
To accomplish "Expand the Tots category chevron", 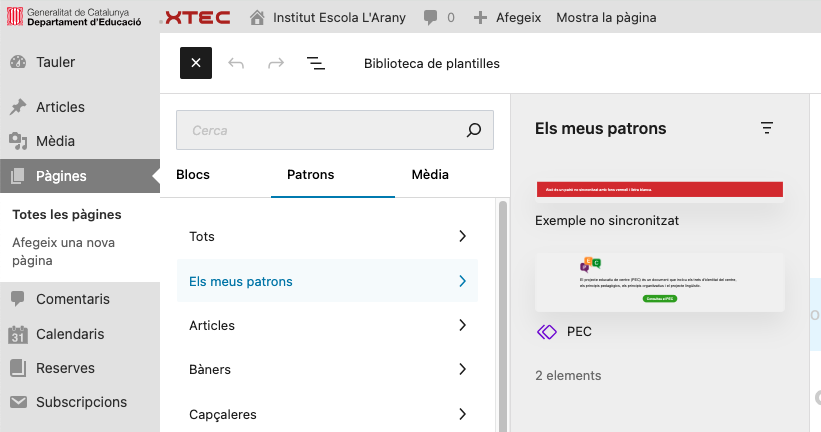I will click(x=462, y=236).
